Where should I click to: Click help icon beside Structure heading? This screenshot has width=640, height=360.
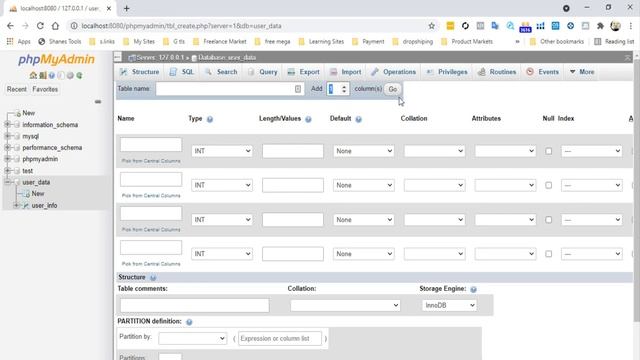tap(153, 278)
